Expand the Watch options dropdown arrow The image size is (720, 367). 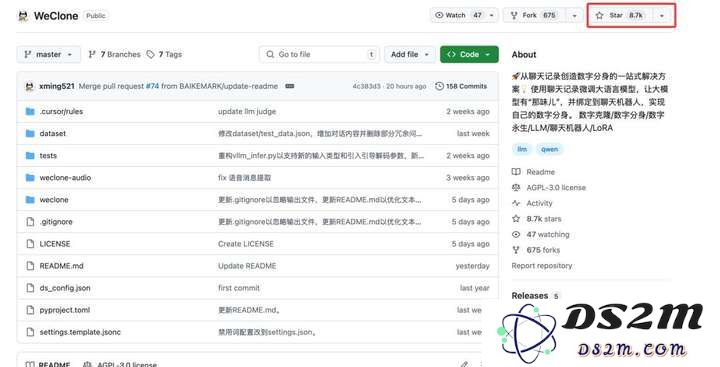[x=492, y=15]
